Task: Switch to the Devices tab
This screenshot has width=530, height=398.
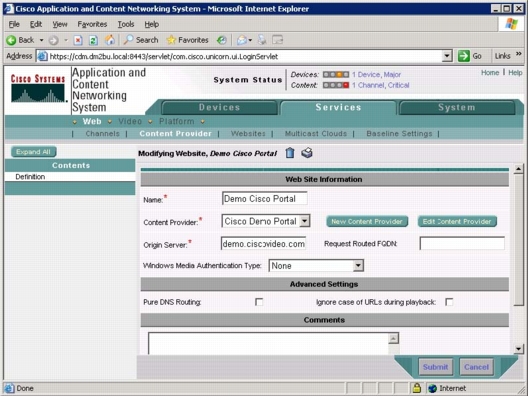Action: [219, 108]
